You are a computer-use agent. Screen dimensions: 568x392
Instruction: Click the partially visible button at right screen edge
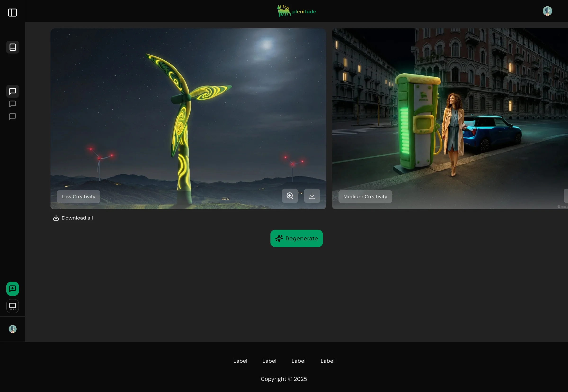pos(566,196)
